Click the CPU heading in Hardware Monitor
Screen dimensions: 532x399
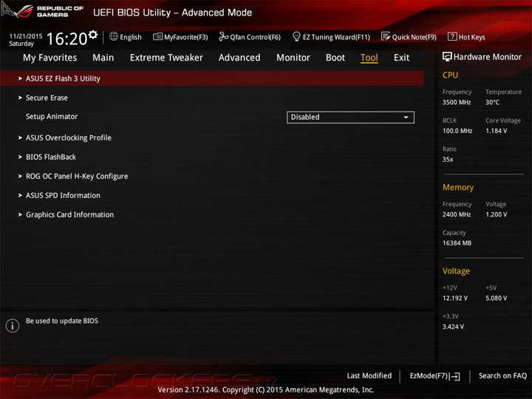pos(450,75)
